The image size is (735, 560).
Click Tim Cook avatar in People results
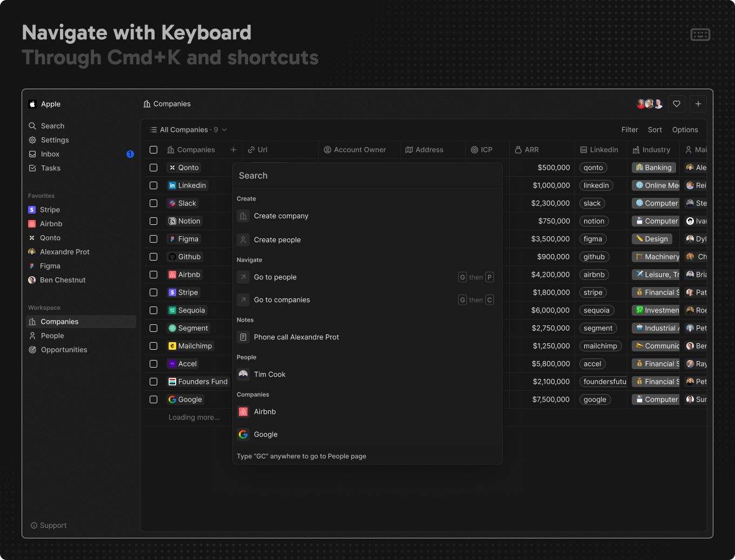[x=243, y=375]
